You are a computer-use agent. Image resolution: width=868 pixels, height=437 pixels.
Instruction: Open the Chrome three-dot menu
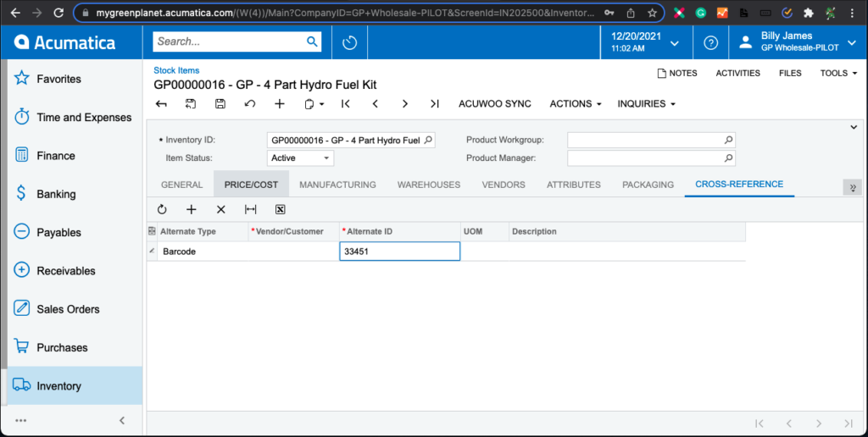coord(851,13)
